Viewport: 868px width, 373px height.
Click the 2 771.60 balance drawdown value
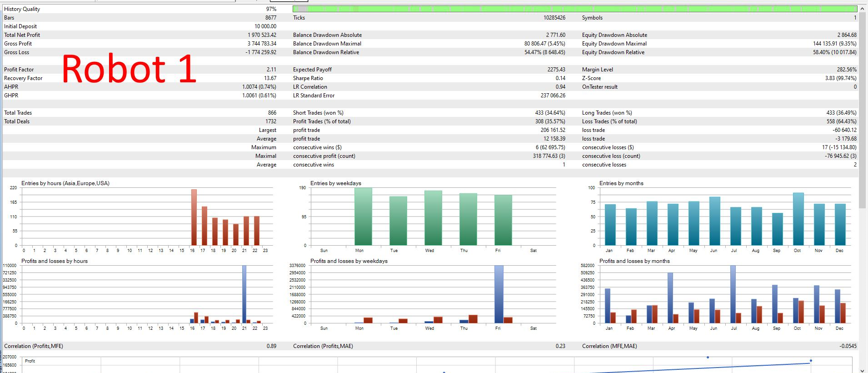556,35
